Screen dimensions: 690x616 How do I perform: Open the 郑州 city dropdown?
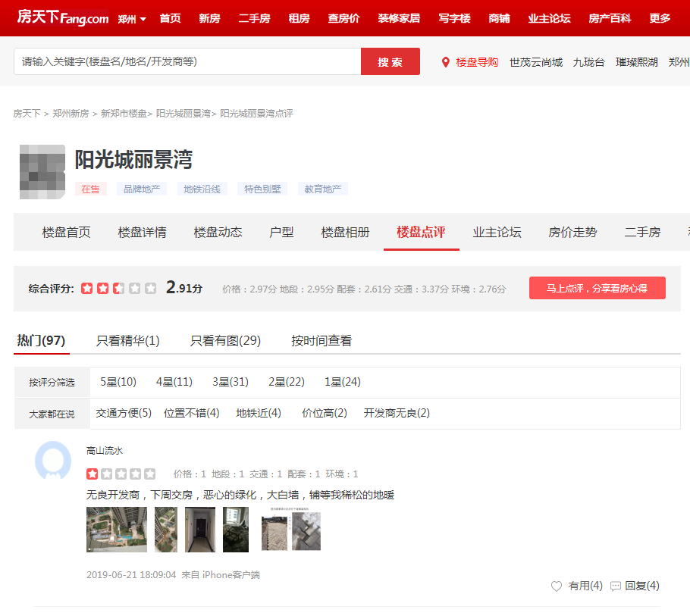(x=132, y=18)
